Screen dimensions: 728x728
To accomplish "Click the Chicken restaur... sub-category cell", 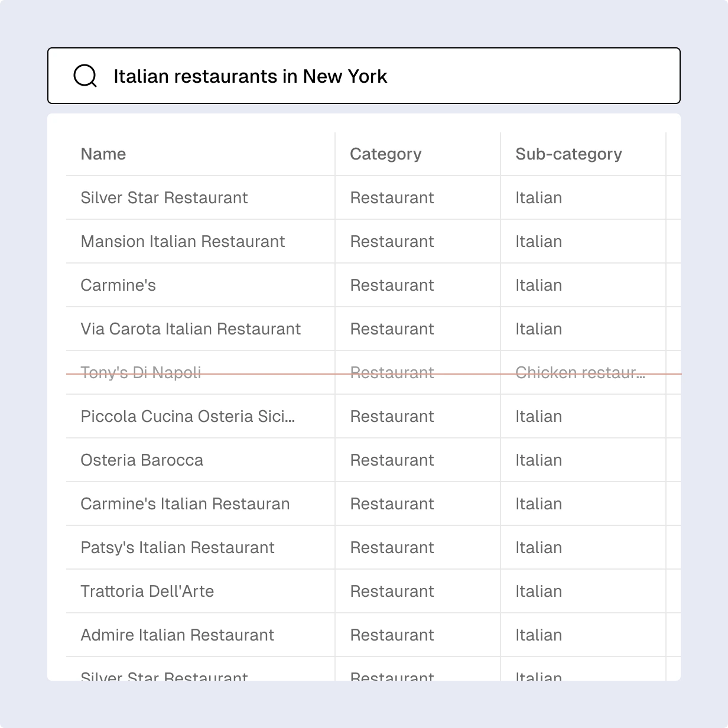I will click(580, 373).
